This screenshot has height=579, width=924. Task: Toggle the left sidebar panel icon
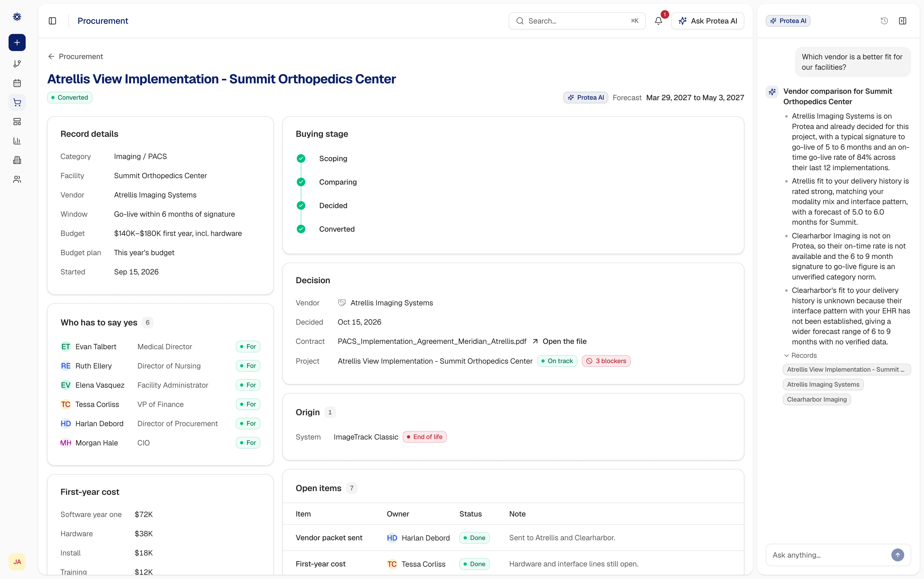pos(52,21)
